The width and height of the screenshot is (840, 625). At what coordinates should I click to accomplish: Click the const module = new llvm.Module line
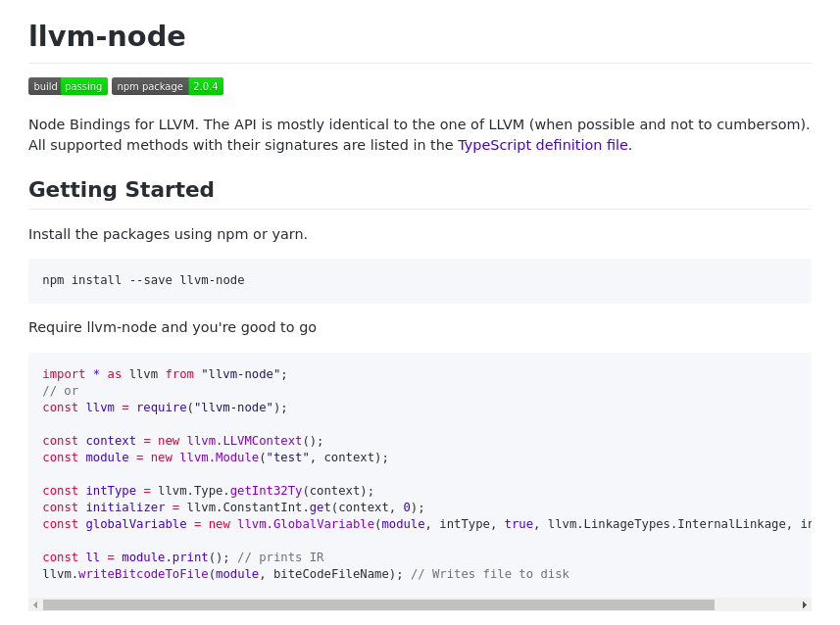click(216, 457)
